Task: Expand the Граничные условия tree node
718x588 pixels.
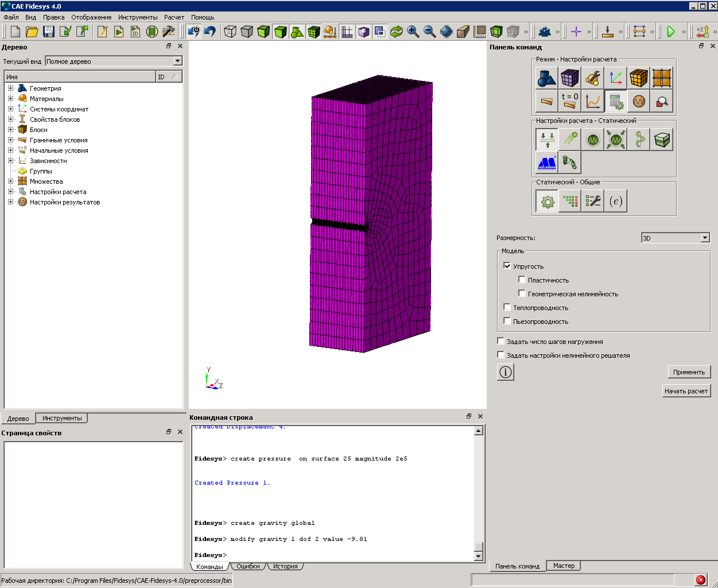Action: pos(10,140)
